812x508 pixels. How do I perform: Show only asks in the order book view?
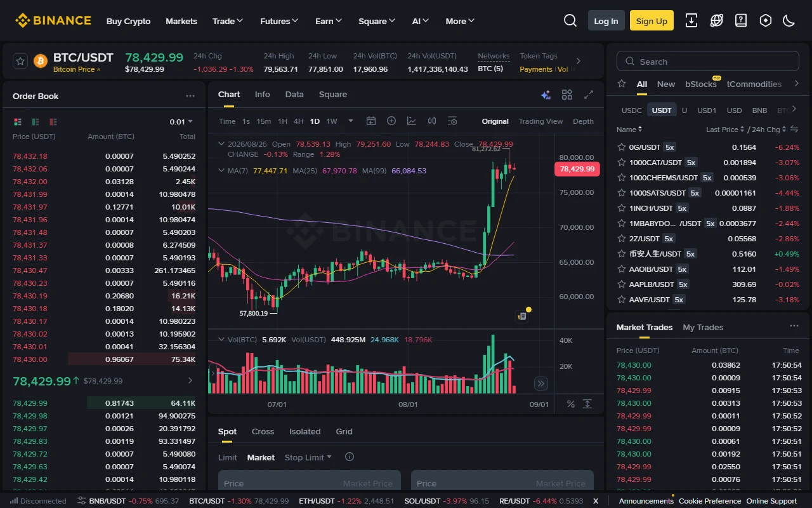[53, 121]
